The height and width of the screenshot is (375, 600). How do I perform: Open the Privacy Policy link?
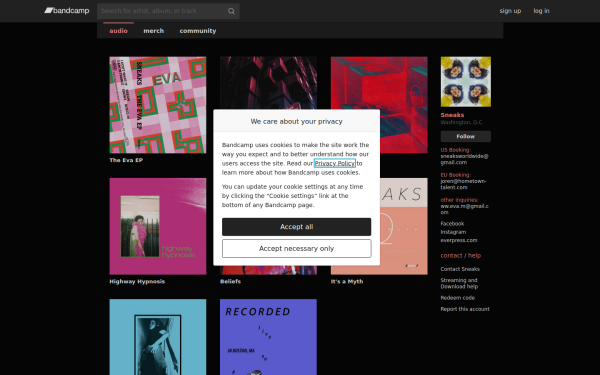(335, 163)
